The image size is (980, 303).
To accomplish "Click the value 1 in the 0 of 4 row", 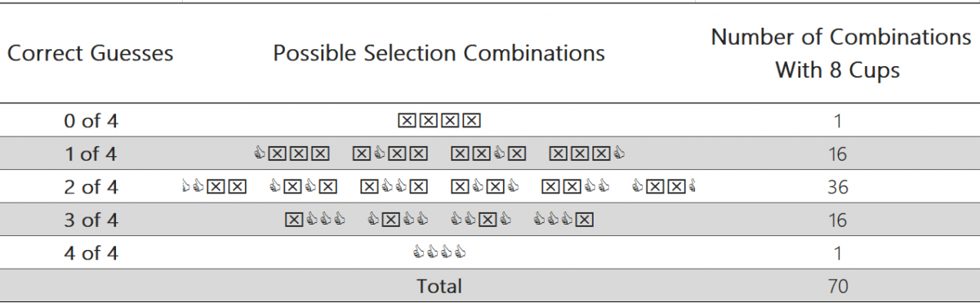I will click(x=838, y=121).
